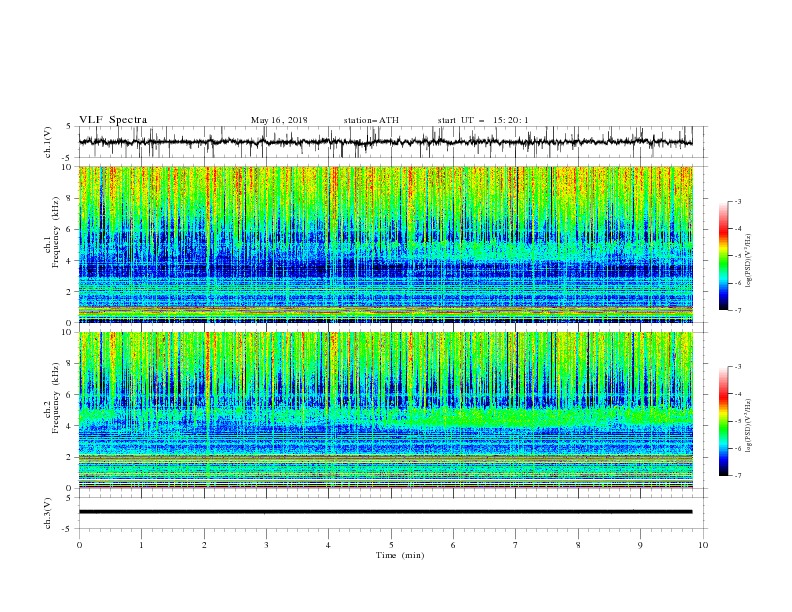
Task: Click the flat ch.3 voltage trace
Action: (385, 512)
